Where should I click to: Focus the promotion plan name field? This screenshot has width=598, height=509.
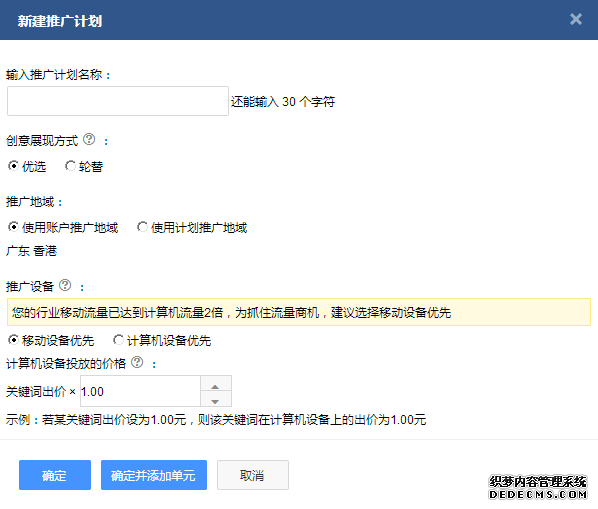tap(118, 101)
